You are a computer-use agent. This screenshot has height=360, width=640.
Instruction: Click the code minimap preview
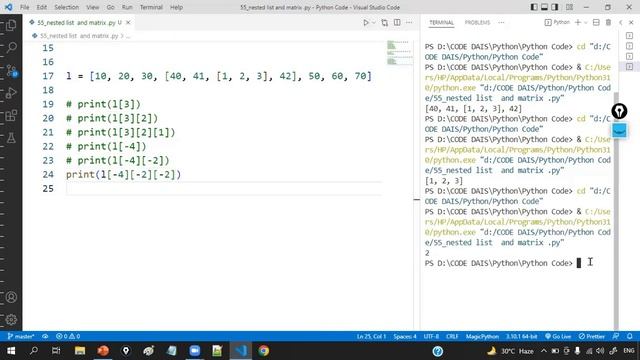click(x=399, y=52)
